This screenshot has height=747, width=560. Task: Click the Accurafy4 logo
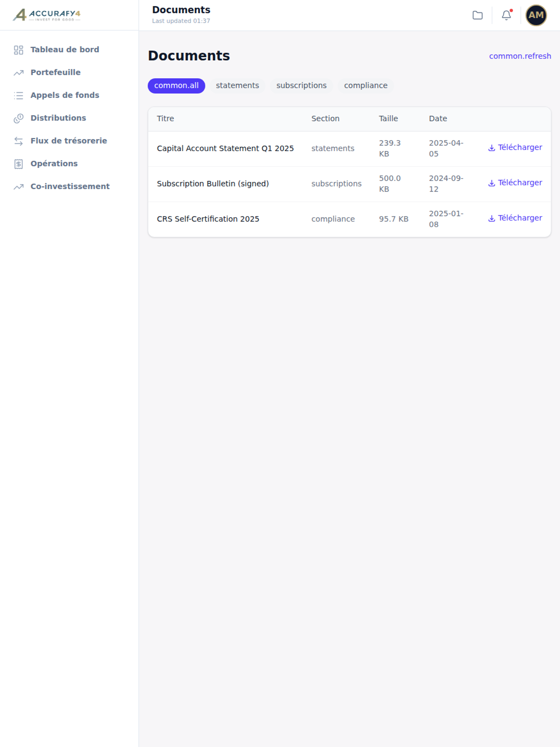[x=47, y=15]
